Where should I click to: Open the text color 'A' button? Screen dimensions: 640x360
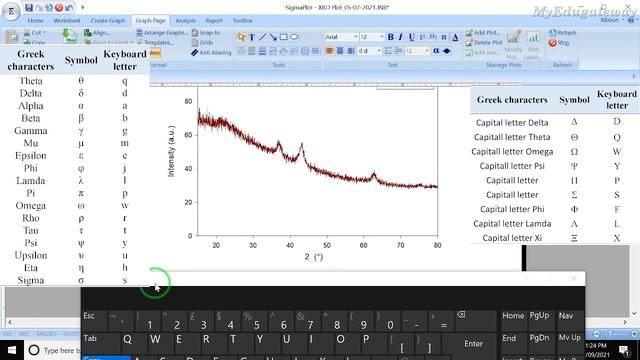pos(455,37)
